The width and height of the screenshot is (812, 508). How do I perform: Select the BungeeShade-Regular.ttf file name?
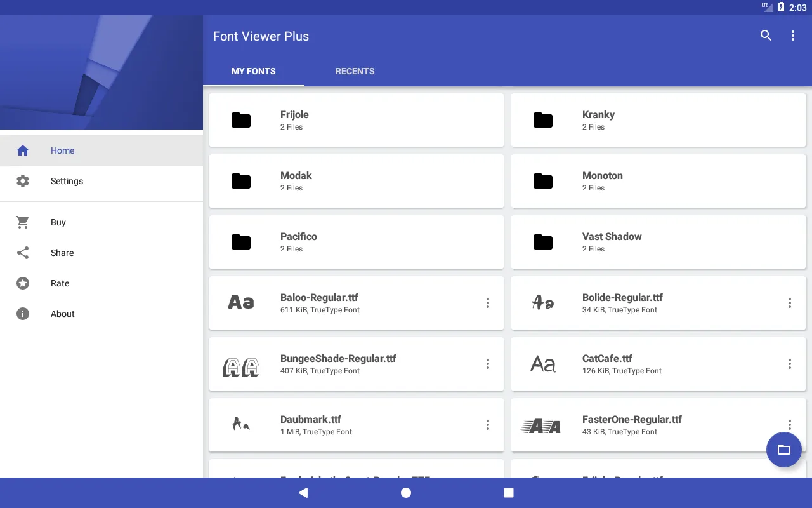point(338,358)
